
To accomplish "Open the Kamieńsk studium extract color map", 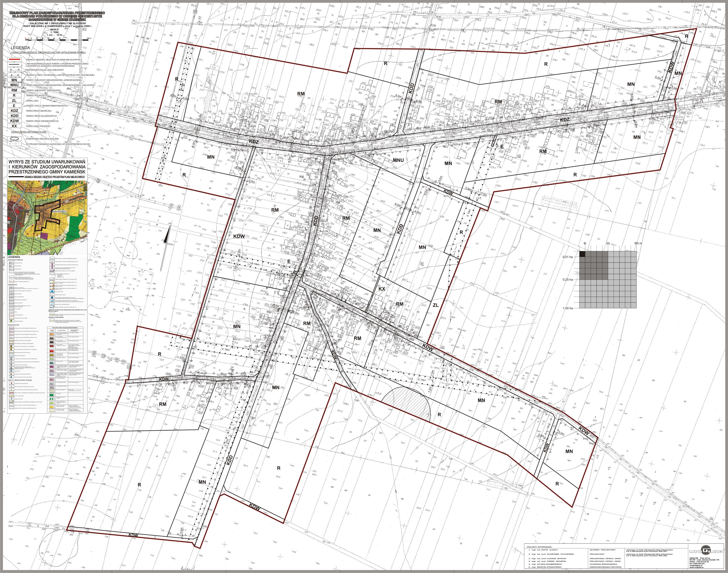I will (47, 218).
